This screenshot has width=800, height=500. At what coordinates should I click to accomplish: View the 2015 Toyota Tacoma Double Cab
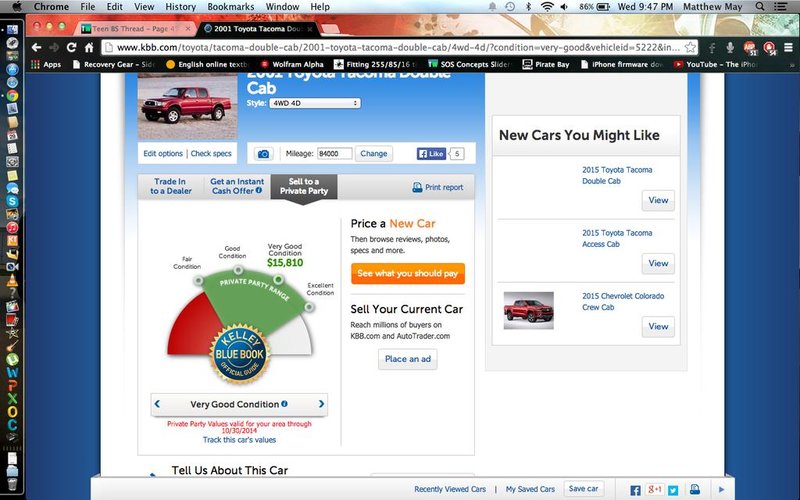(x=658, y=201)
